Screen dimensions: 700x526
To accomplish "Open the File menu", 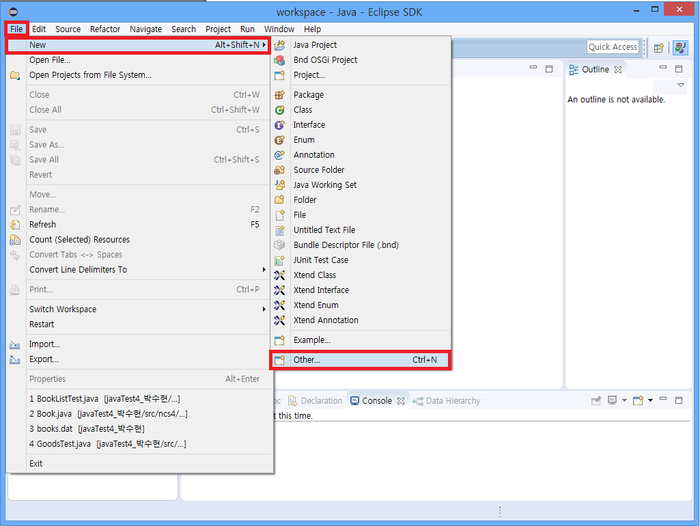I will tap(17, 29).
